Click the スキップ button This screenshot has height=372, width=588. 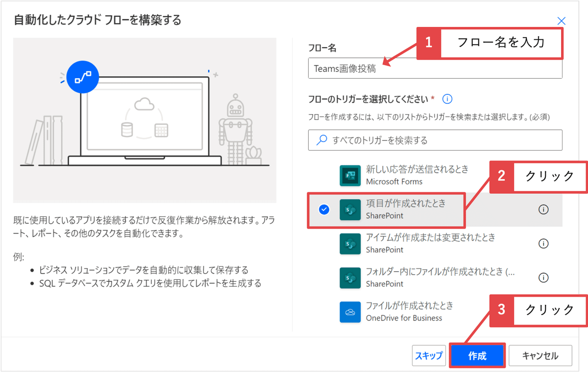pyautogui.click(x=429, y=356)
